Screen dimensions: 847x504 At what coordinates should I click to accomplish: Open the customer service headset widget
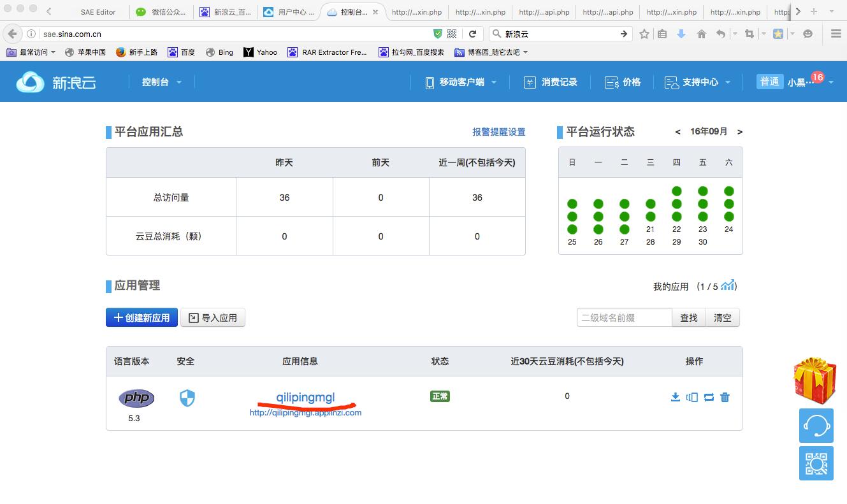816,425
